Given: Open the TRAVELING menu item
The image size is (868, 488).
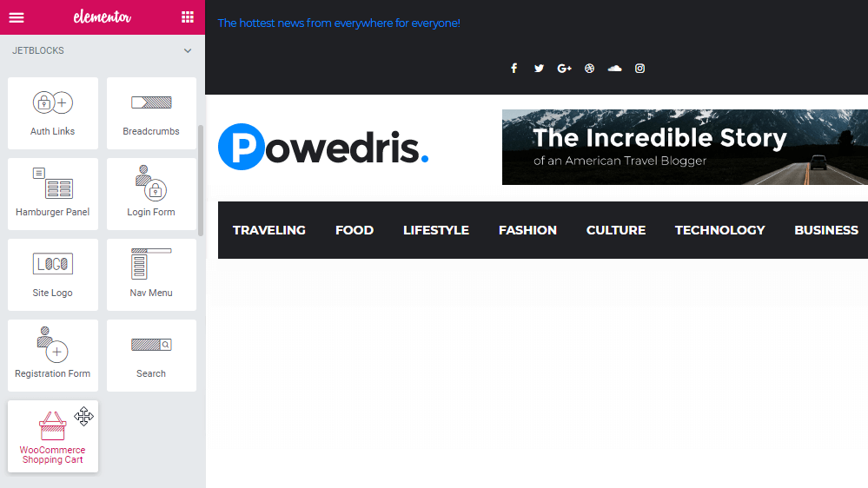Looking at the screenshot, I should [269, 230].
